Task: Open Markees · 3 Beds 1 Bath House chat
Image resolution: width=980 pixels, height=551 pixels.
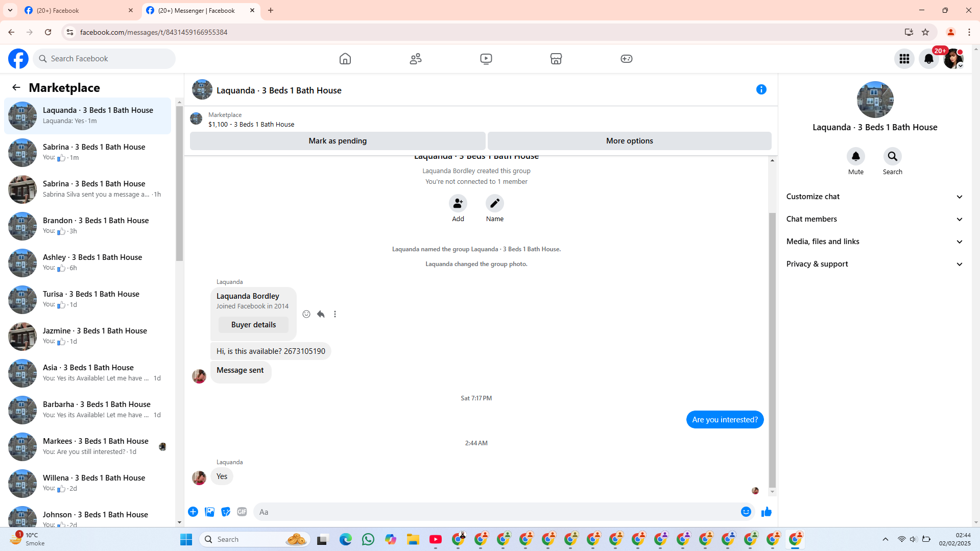Action: (x=88, y=447)
